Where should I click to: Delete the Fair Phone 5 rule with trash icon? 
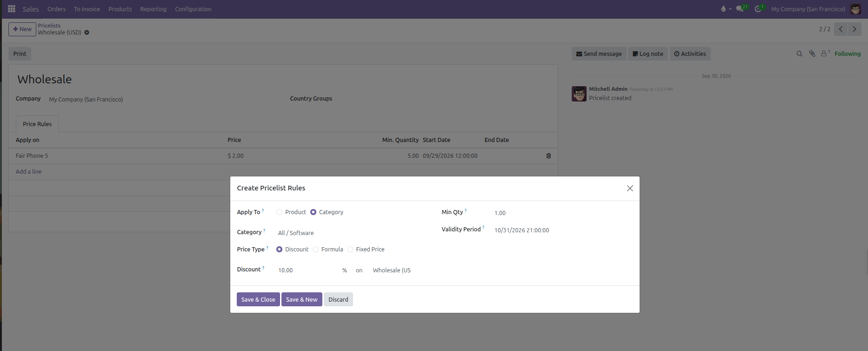point(548,156)
